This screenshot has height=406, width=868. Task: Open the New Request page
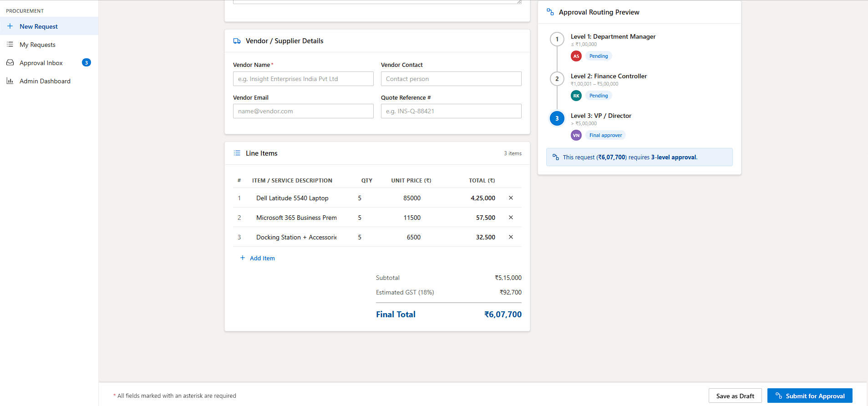click(49, 26)
